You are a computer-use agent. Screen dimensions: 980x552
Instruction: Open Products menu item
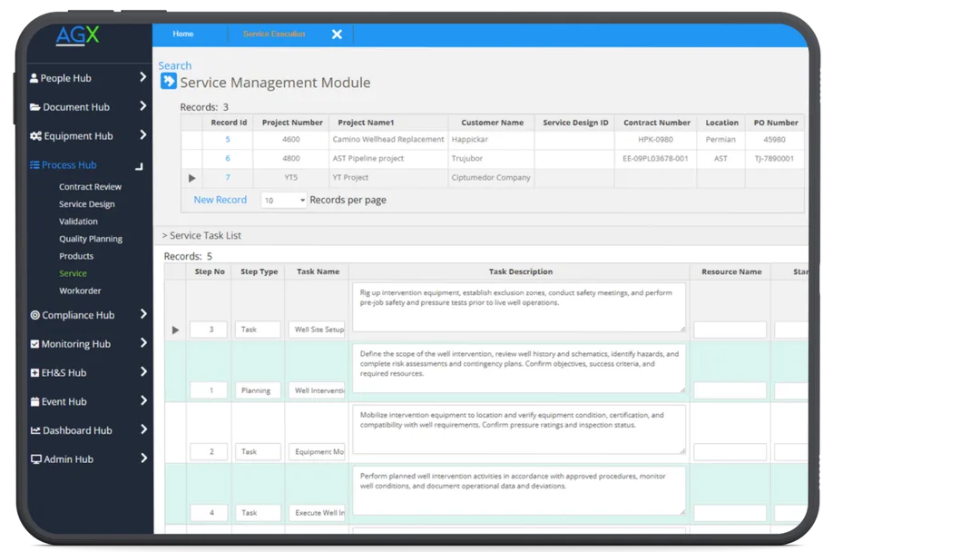point(76,256)
